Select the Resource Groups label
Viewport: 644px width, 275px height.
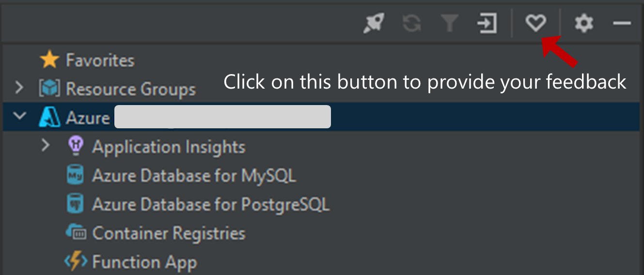131,89
